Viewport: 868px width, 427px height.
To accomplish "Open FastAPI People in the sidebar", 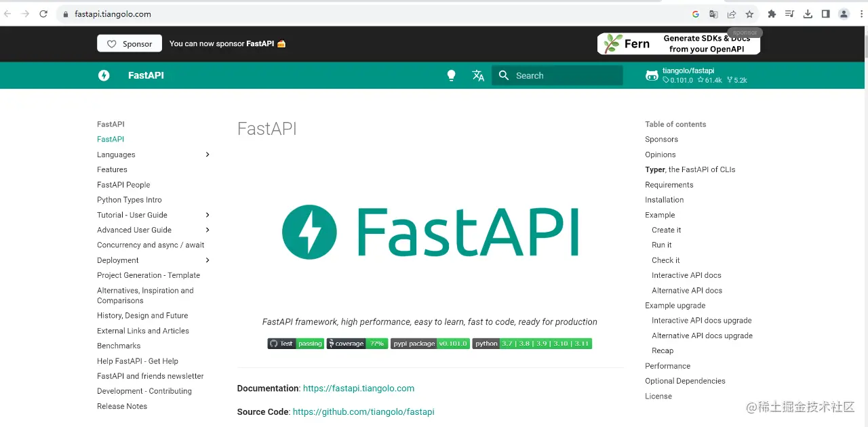I will [x=123, y=184].
